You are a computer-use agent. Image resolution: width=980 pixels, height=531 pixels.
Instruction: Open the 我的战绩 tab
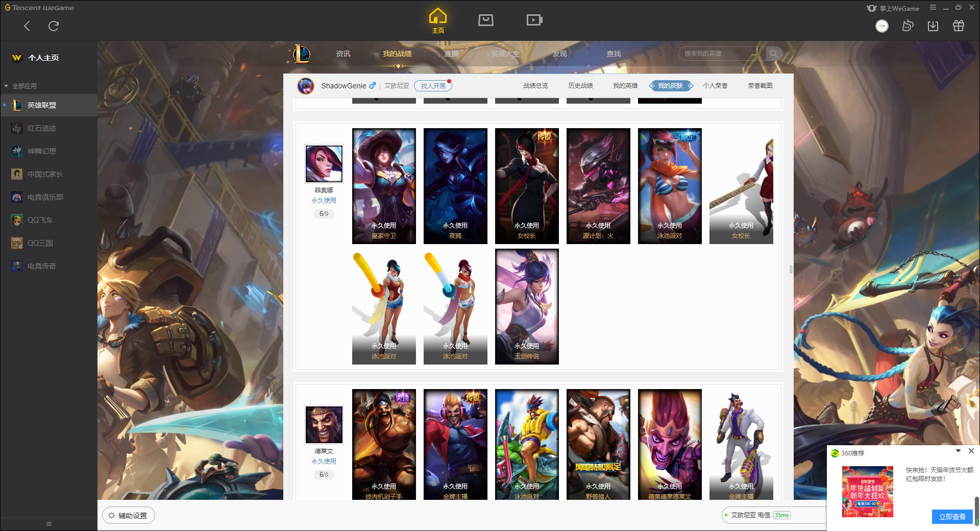(x=397, y=54)
